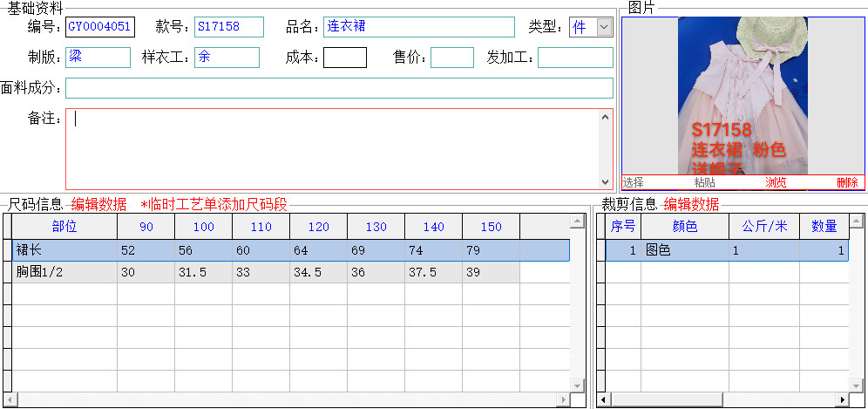This screenshot has height=409, width=868.
Task: Click 粘贴 under the picture
Action: click(x=705, y=182)
